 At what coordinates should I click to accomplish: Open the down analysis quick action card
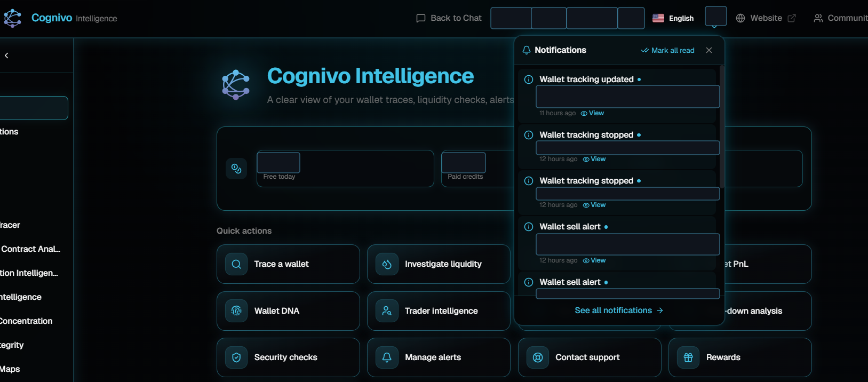click(x=768, y=311)
